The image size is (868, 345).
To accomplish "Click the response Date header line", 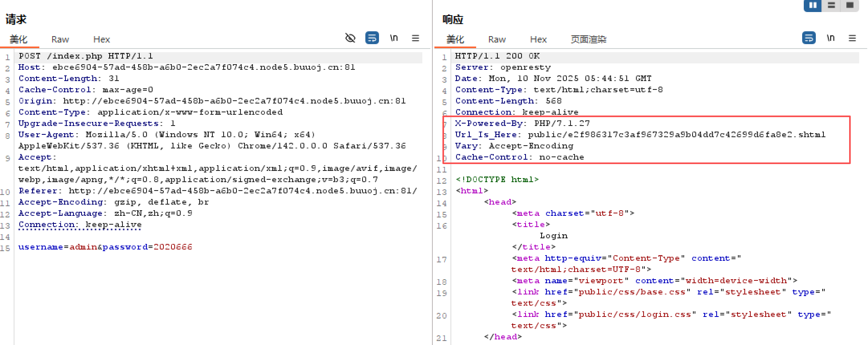I will click(x=553, y=79).
